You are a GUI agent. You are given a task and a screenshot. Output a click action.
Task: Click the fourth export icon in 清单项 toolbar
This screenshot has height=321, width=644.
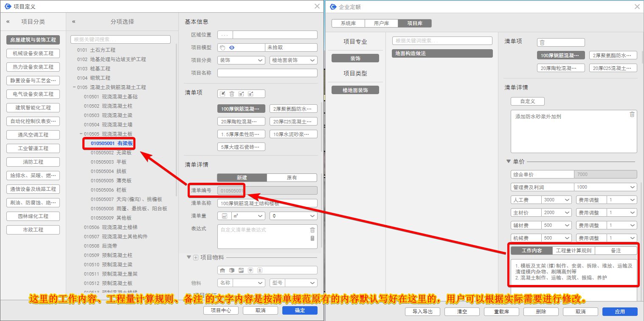(x=250, y=94)
